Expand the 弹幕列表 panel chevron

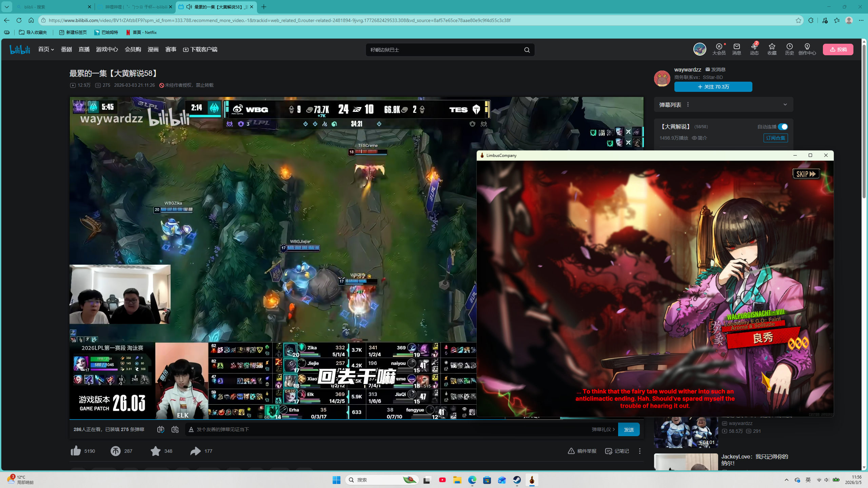pyautogui.click(x=785, y=104)
